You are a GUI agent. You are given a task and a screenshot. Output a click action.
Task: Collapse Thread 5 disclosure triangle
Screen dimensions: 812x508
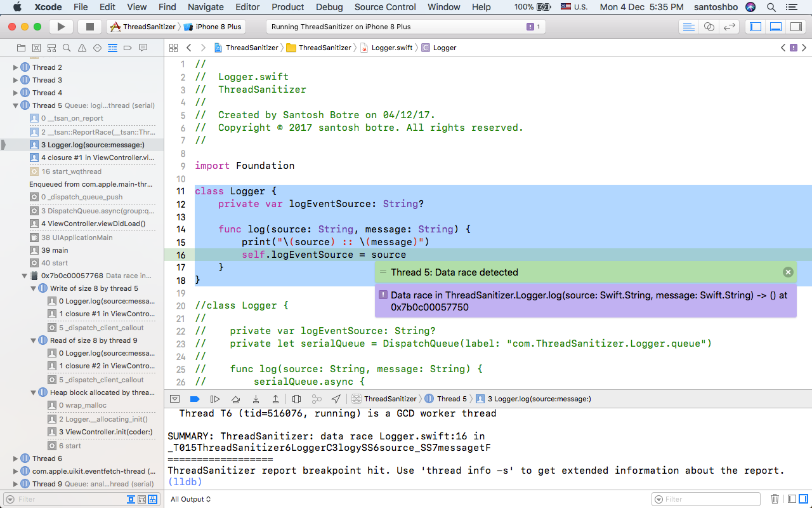click(x=16, y=105)
